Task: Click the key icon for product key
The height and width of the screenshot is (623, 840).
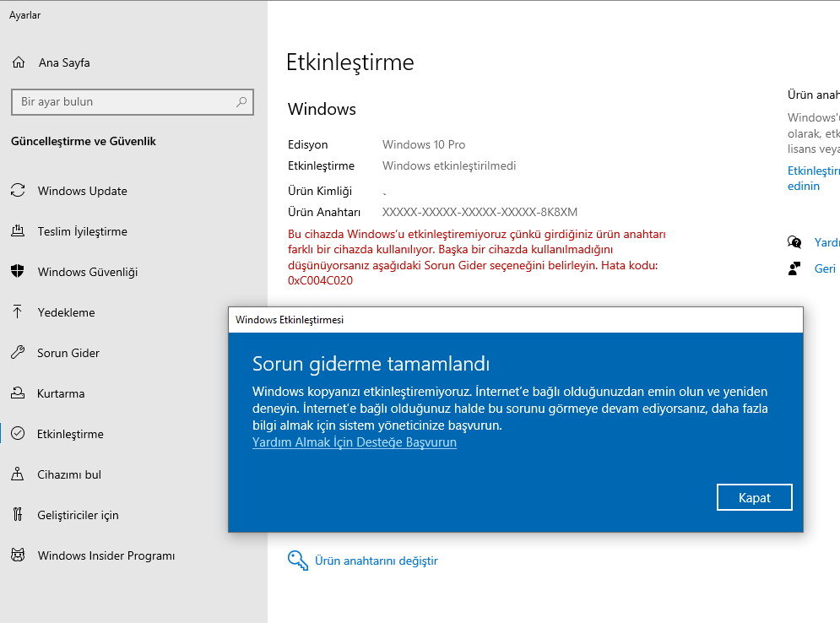Action: pos(298,561)
